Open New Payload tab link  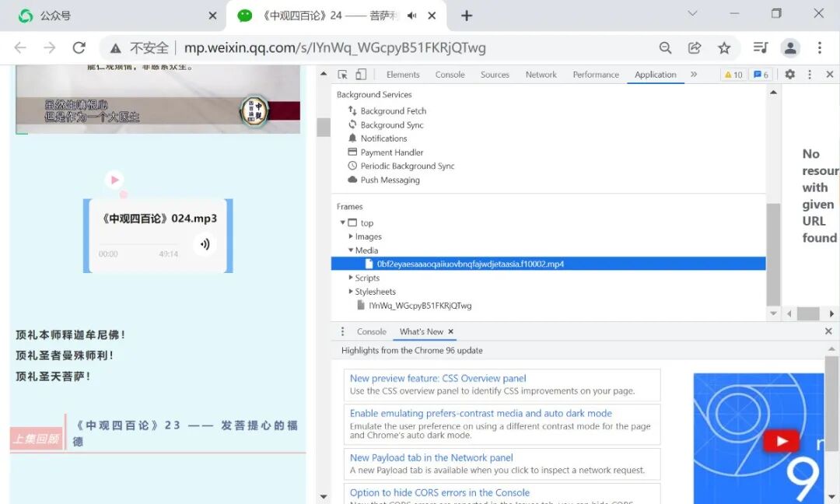tap(431, 457)
